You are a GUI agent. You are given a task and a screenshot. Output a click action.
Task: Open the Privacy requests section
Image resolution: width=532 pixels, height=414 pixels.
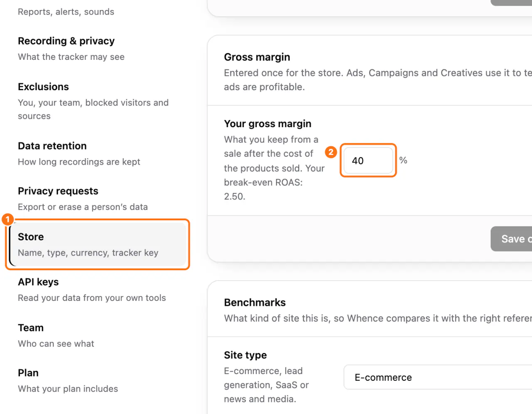coord(98,199)
